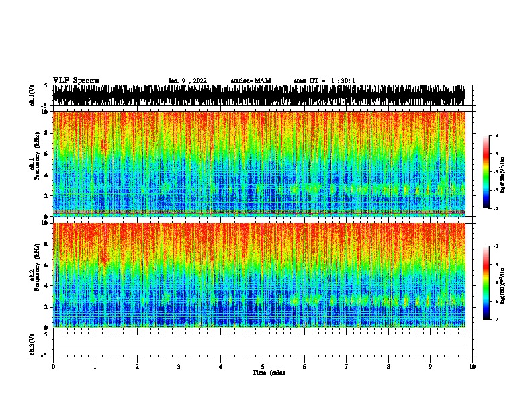This screenshot has height=411, width=532.
Task: Click time axis tick label "6"
Action: tap(305, 367)
